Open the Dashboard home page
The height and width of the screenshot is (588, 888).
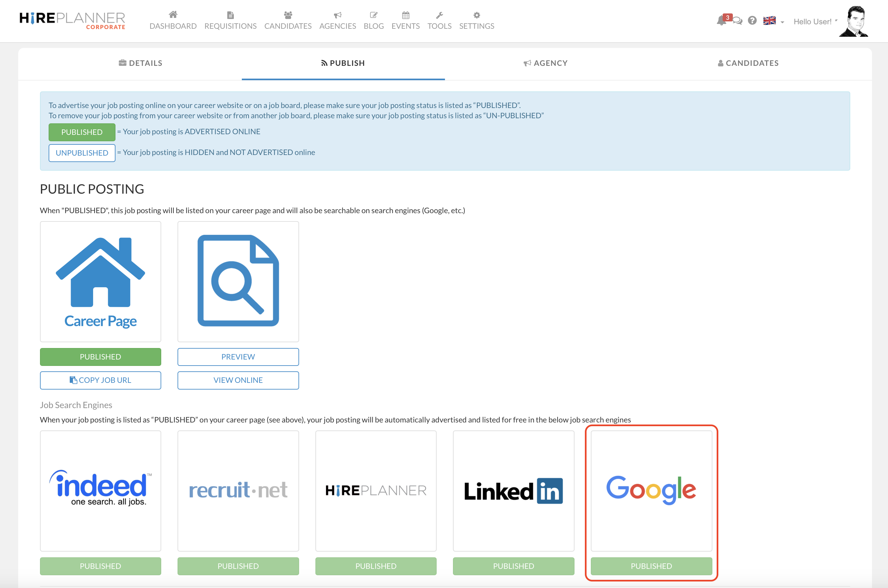(x=173, y=21)
